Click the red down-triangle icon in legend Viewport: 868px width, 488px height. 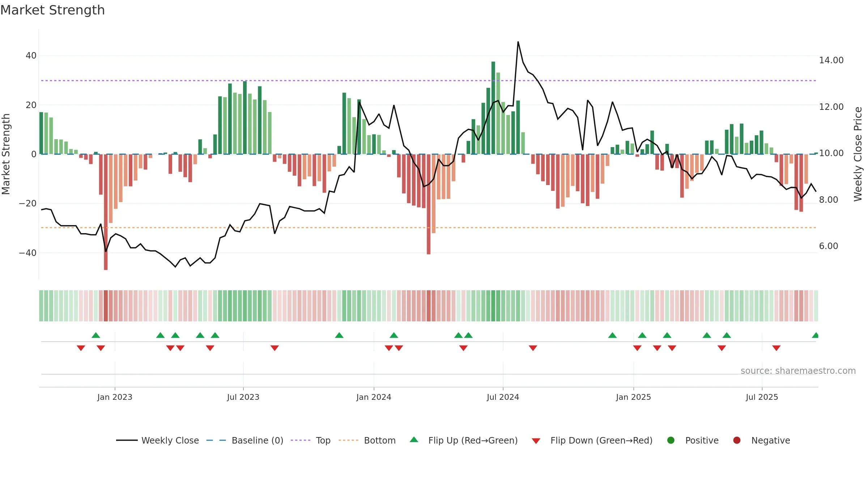536,441
